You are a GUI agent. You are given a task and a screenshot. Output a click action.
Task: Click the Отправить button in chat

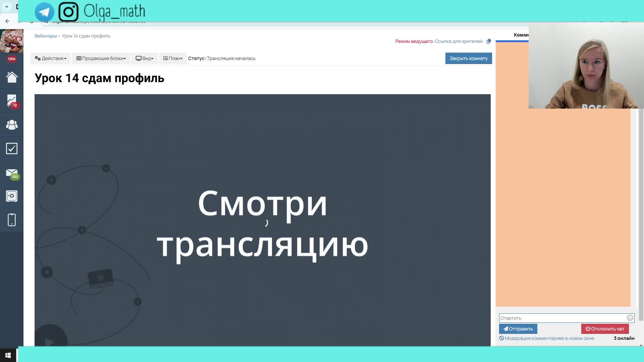coord(518,329)
